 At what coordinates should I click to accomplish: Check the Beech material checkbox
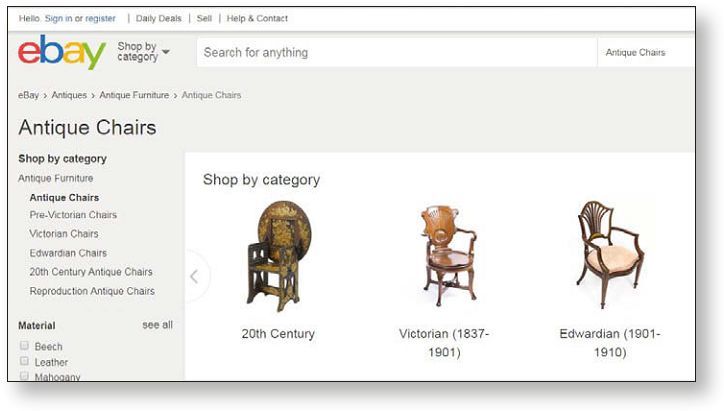[x=24, y=345]
